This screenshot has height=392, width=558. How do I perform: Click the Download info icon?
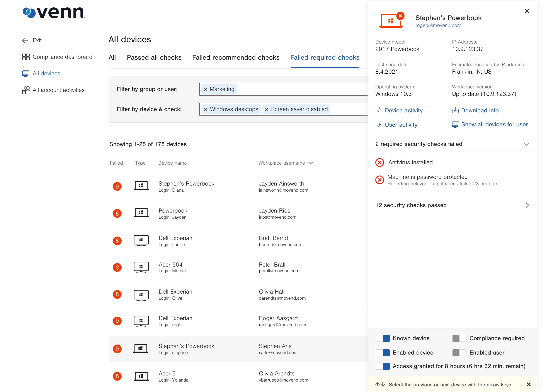click(x=455, y=110)
